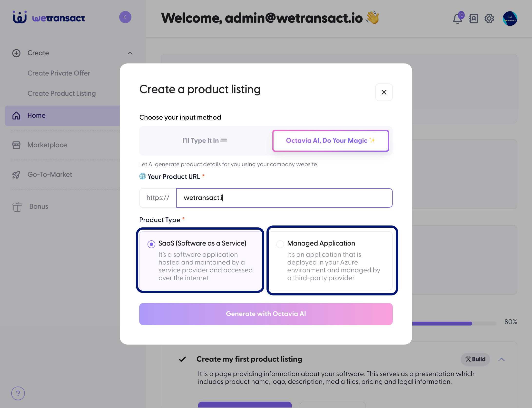Open the settings gear icon
The image size is (532, 408).
(489, 19)
